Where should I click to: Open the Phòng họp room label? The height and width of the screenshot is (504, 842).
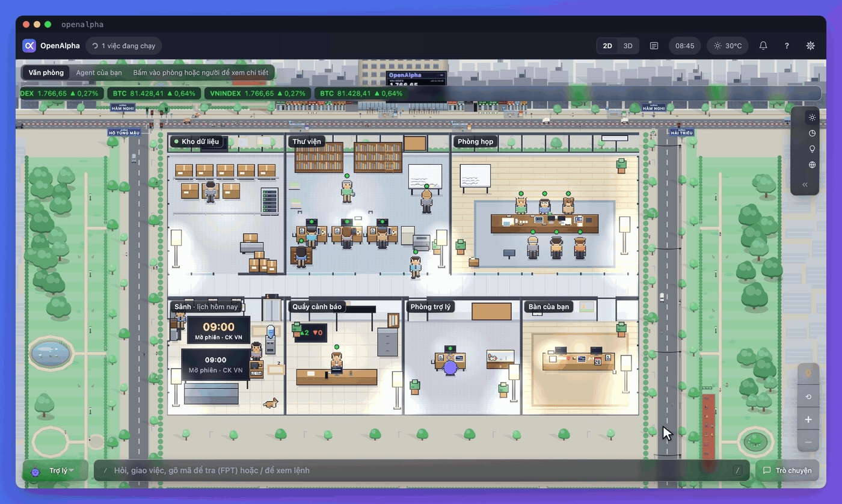click(475, 142)
